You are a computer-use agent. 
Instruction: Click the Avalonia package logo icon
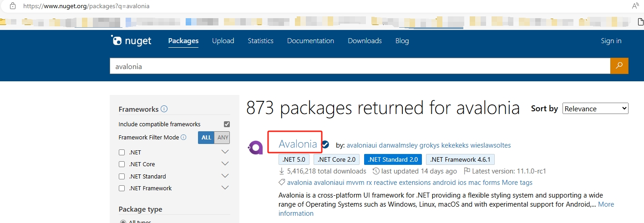[255, 148]
